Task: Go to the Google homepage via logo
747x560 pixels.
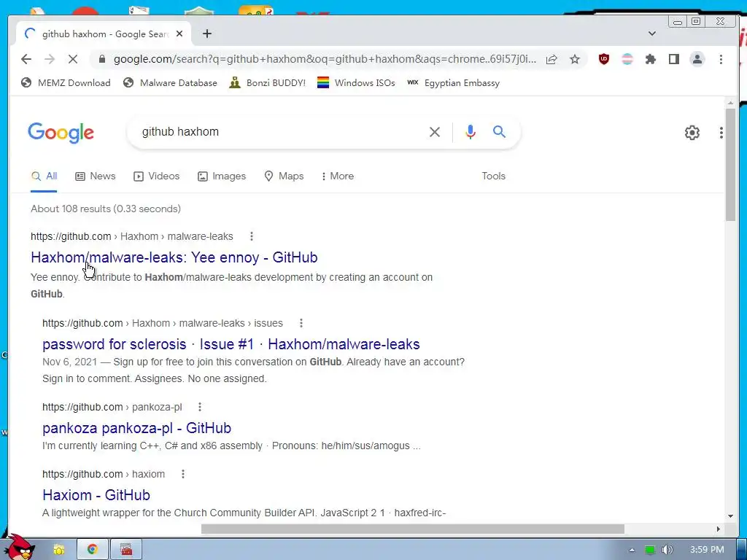Action: [61, 133]
